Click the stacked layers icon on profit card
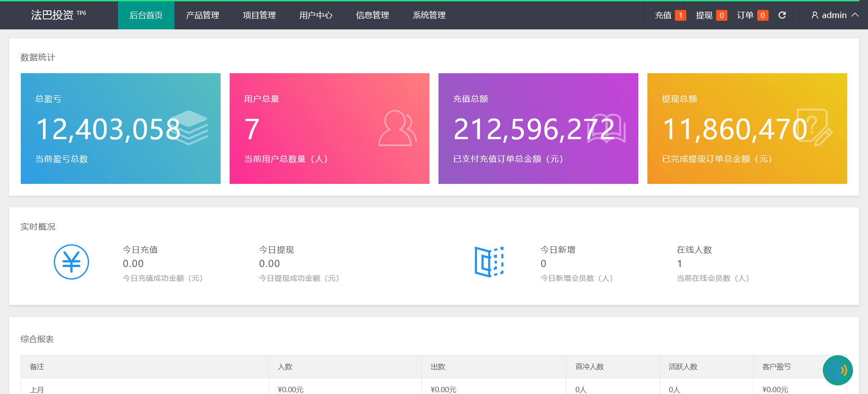 (191, 128)
